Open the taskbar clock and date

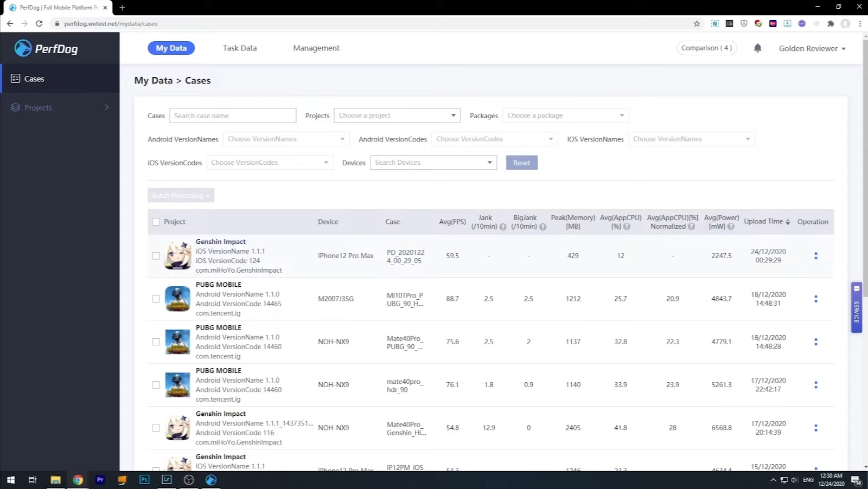(x=831, y=480)
